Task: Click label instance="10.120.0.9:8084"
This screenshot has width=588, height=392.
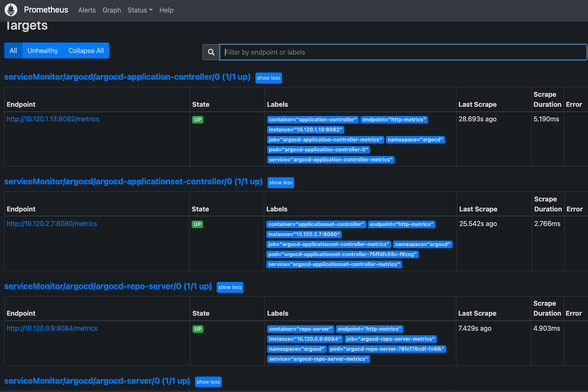Action: click(305, 339)
